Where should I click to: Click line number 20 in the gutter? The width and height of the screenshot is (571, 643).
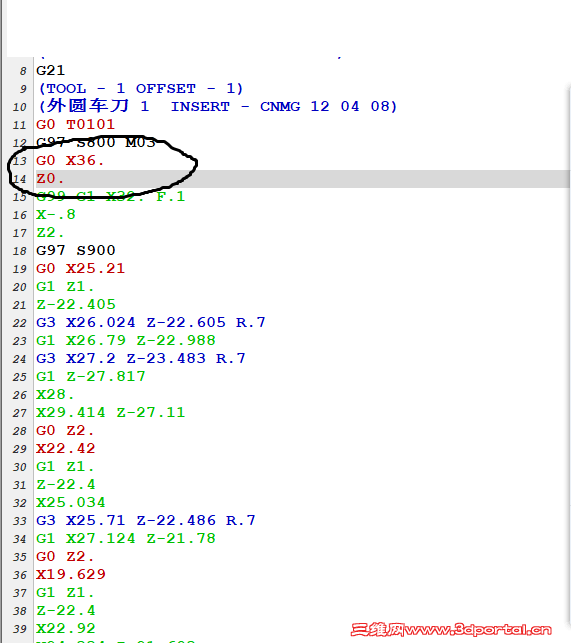(19, 287)
